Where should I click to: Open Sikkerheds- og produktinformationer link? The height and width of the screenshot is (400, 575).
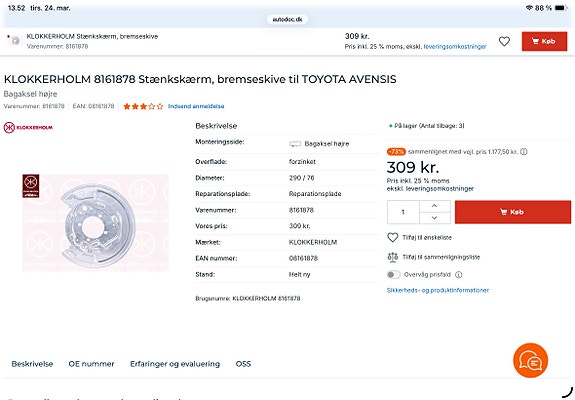point(437,290)
